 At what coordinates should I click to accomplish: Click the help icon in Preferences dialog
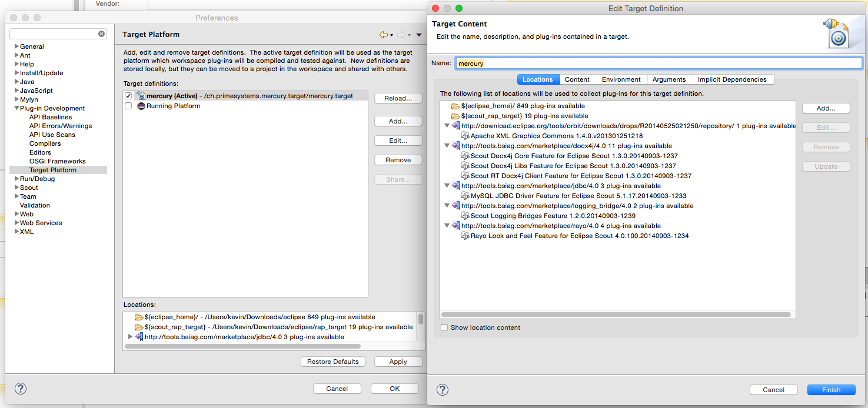20,389
